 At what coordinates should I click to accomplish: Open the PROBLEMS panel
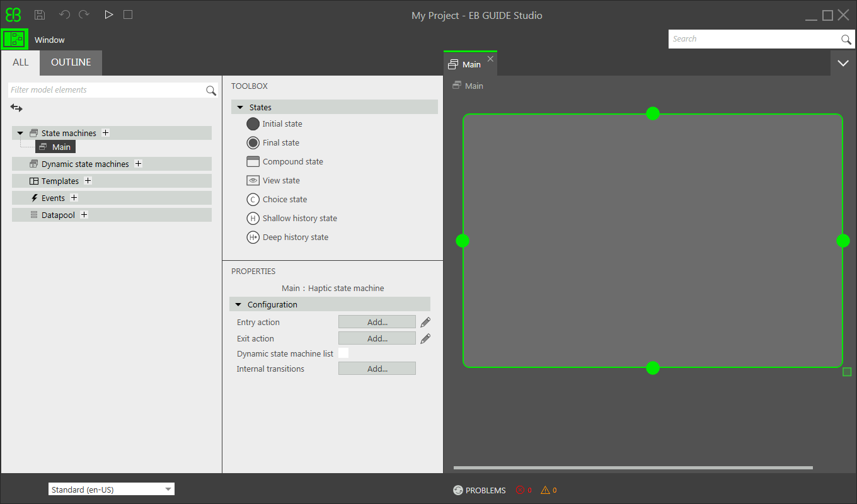coord(480,490)
